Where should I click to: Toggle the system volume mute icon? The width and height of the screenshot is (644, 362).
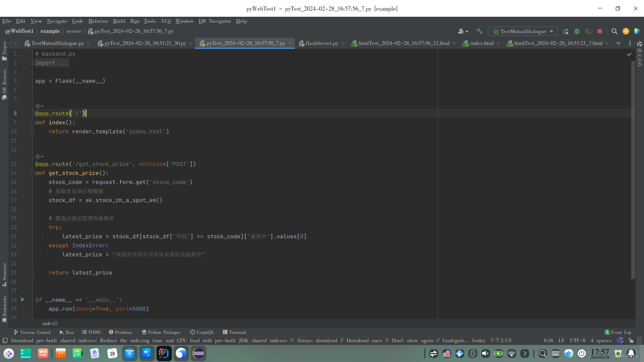(x=485, y=354)
